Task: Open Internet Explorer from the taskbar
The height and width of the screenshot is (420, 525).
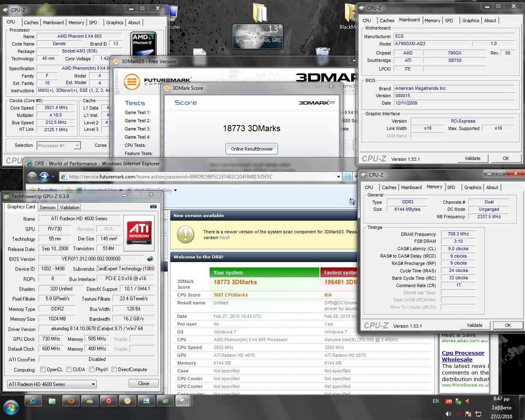Action: (33, 401)
